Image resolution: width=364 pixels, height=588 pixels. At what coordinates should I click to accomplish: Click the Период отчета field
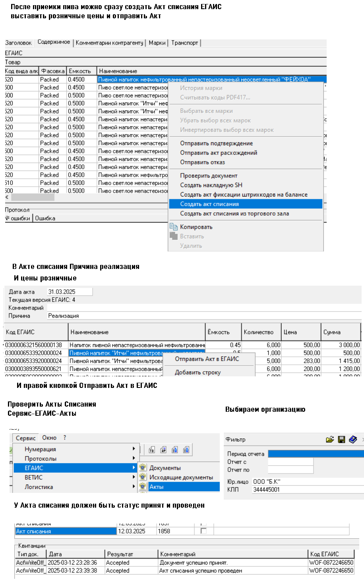point(316,454)
